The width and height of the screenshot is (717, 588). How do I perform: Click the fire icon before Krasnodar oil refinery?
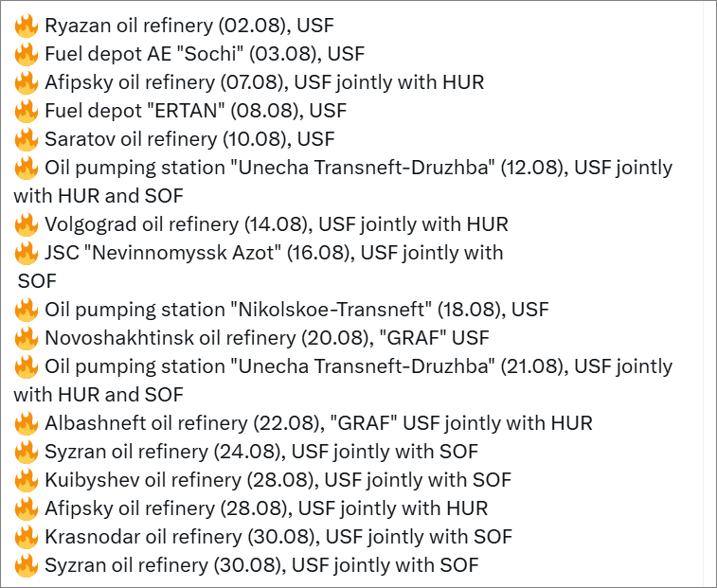click(x=27, y=537)
